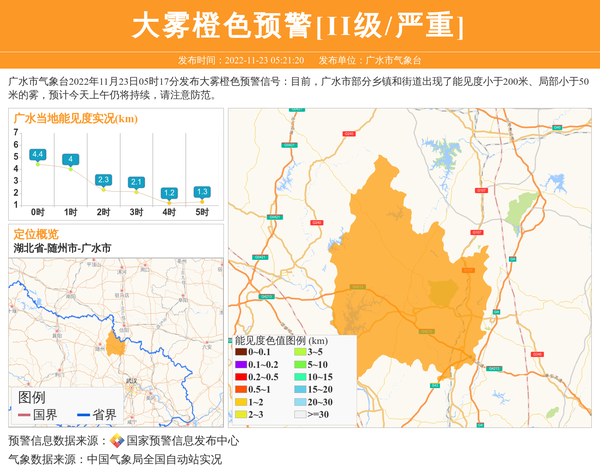Pick the 1~2 orange legend swatch
The width and height of the screenshot is (600, 471).
point(241,402)
